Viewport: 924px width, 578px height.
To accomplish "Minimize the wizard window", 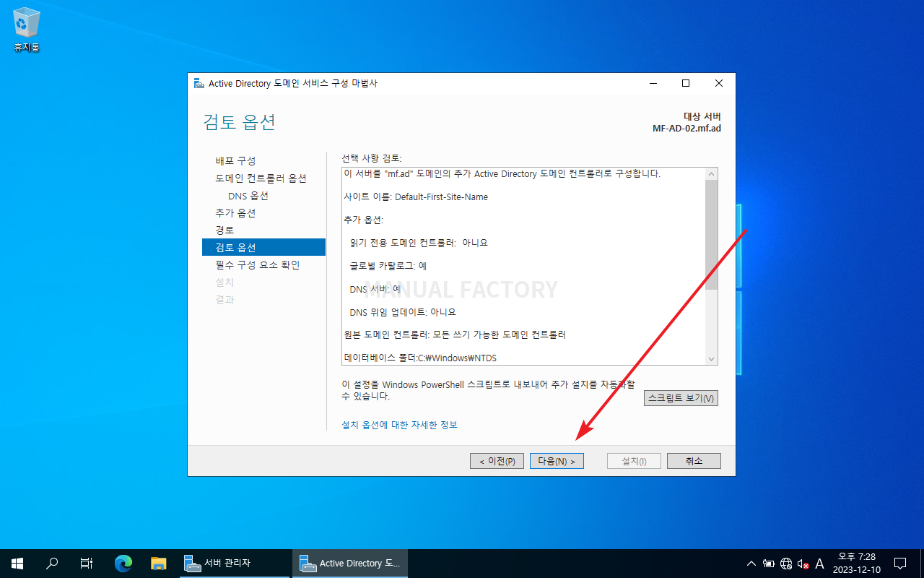I will coord(653,83).
